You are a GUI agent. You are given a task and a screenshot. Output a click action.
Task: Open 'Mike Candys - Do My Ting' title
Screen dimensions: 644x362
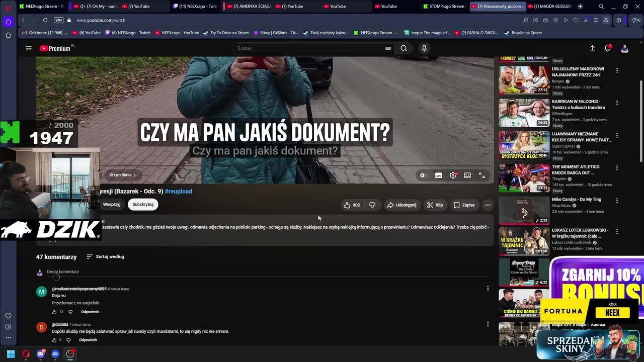click(x=577, y=199)
